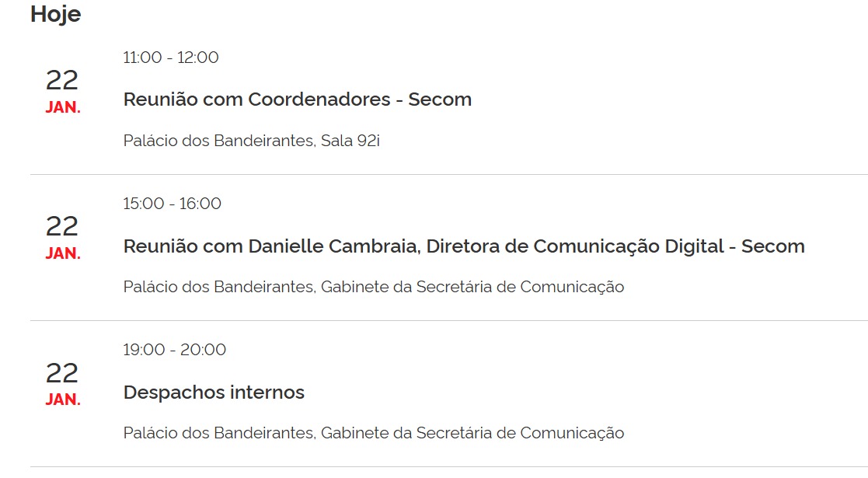Click day number 22 of 19:00 event
This screenshot has width=868, height=478.
(62, 373)
